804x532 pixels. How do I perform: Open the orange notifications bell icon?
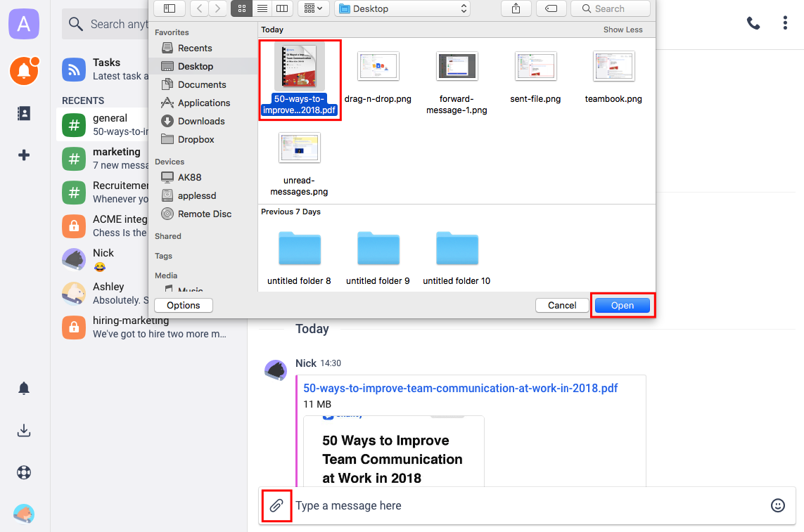[x=24, y=71]
